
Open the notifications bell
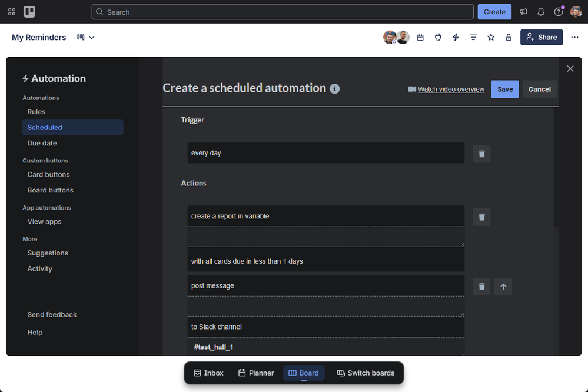click(541, 12)
